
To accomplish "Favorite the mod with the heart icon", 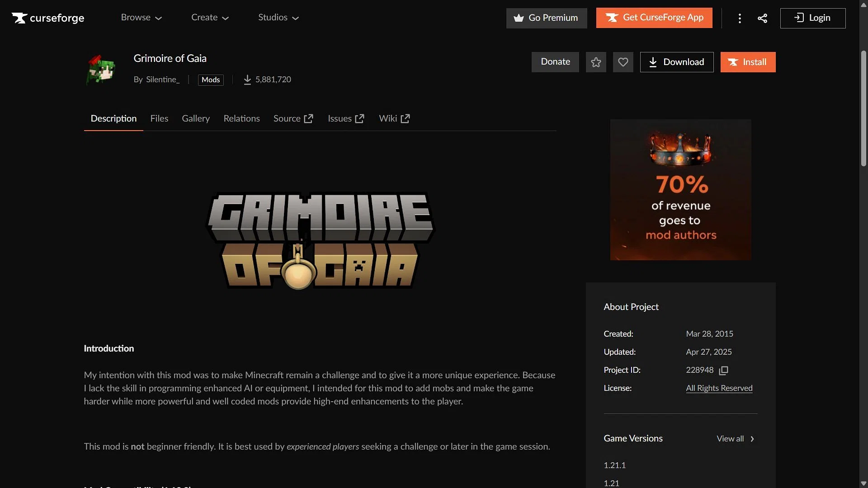I will click(623, 62).
